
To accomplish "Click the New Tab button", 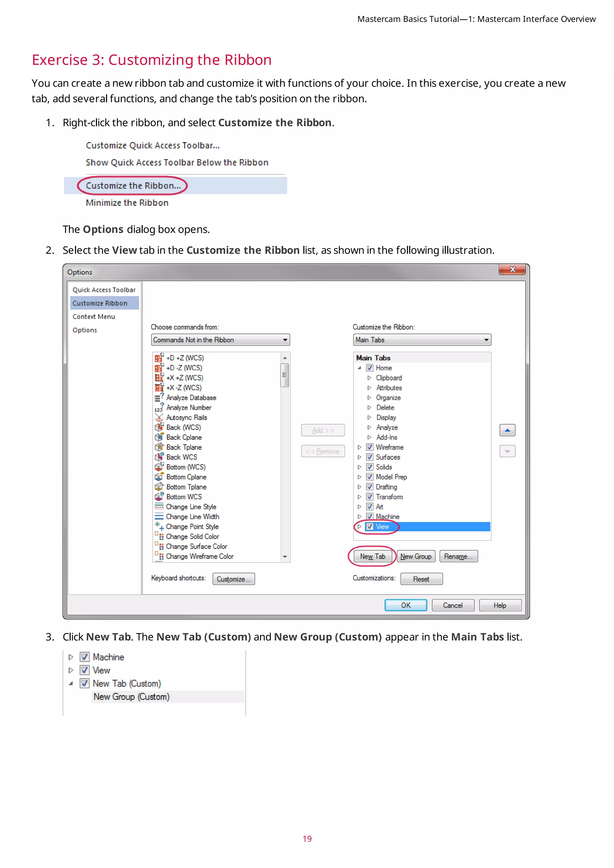I will click(x=372, y=557).
